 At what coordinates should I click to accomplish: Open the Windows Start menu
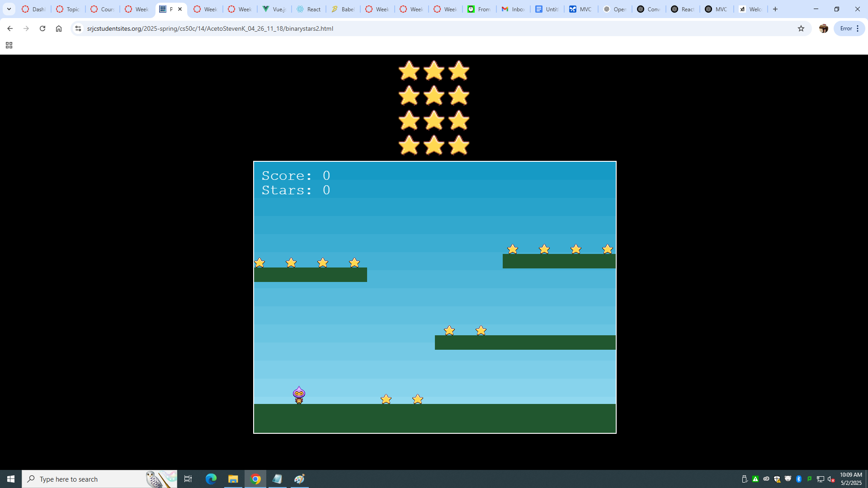click(11, 479)
